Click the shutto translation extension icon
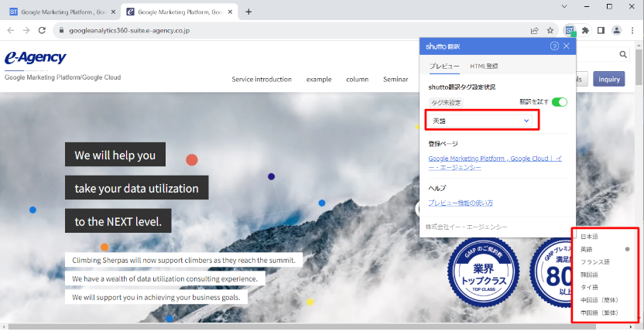The width and height of the screenshot is (644, 331). point(570,30)
